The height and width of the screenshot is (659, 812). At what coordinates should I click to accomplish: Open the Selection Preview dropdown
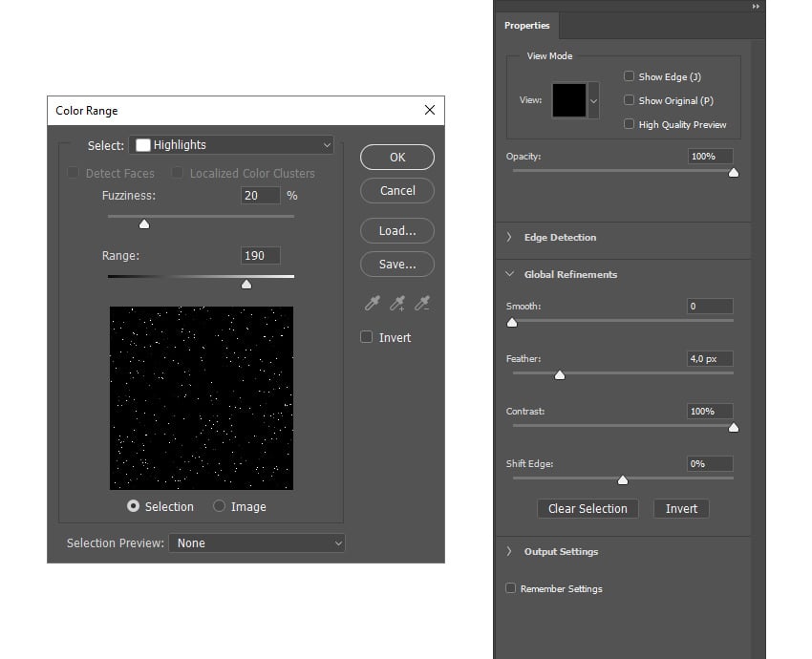(x=256, y=543)
